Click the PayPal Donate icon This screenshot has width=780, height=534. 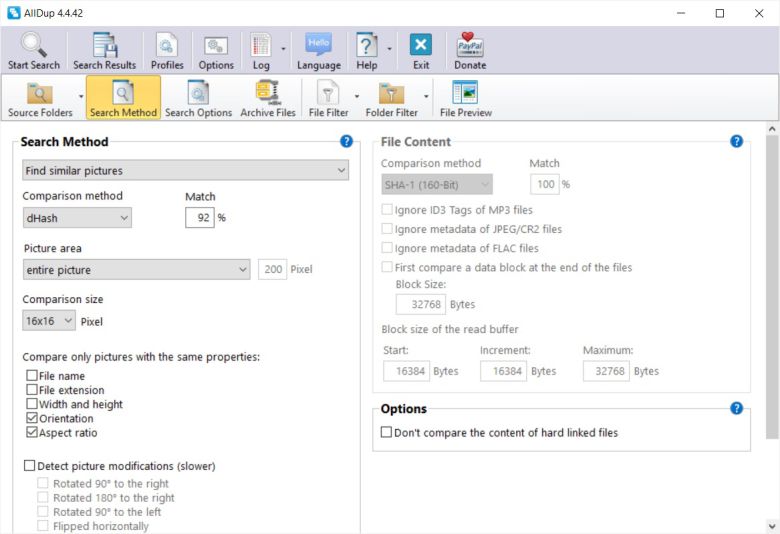(470, 50)
